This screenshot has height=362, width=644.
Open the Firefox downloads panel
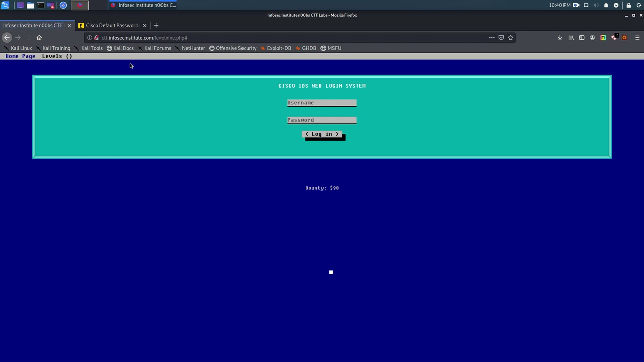tap(560, 38)
